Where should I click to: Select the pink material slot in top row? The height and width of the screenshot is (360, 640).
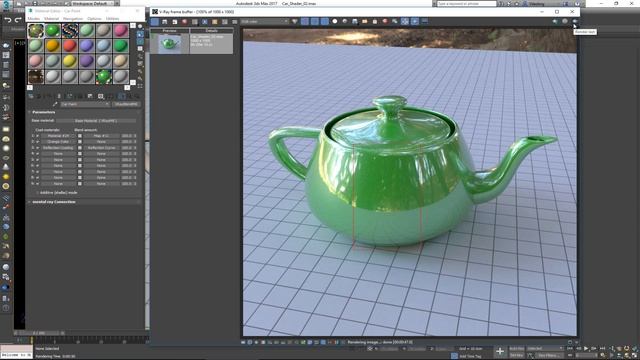click(121, 30)
